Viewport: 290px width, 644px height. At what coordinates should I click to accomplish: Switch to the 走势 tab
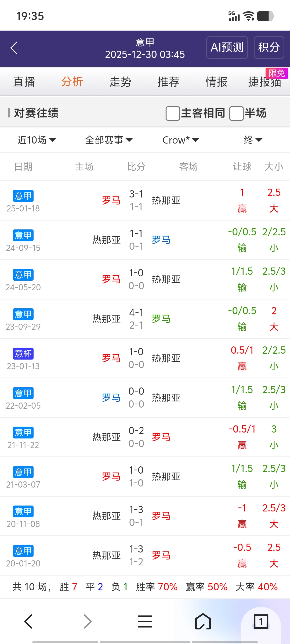[120, 82]
